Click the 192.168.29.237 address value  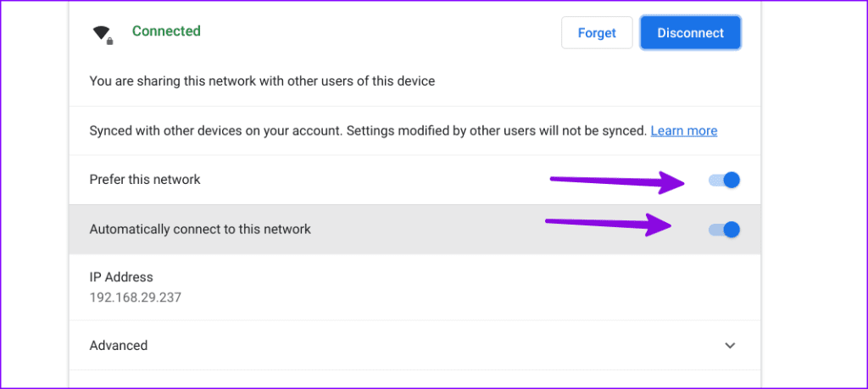coord(136,297)
